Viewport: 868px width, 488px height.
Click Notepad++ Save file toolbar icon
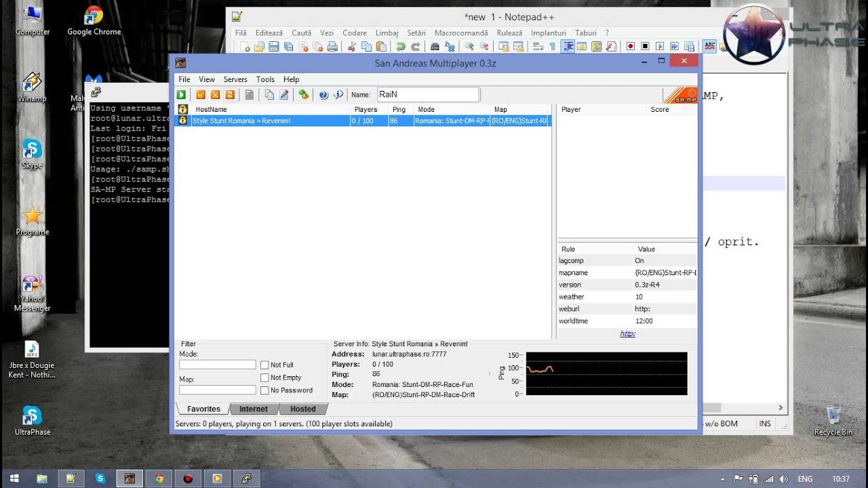coord(274,47)
